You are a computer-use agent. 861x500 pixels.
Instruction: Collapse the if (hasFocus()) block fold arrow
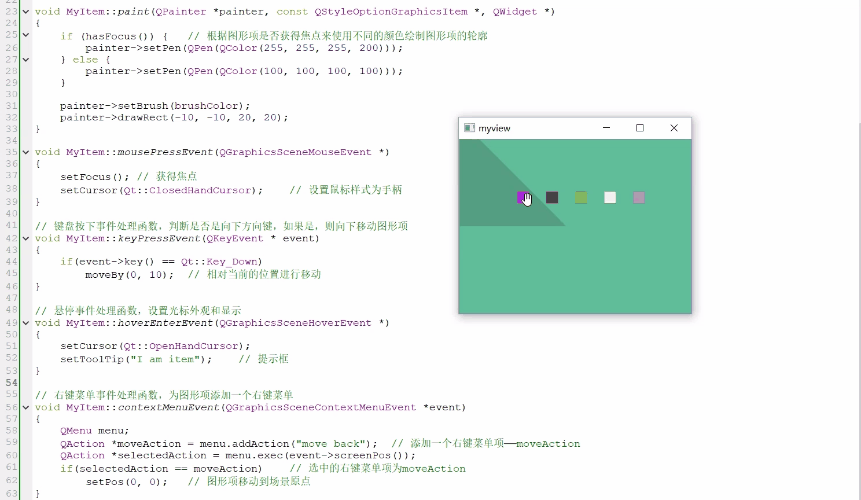click(x=26, y=35)
